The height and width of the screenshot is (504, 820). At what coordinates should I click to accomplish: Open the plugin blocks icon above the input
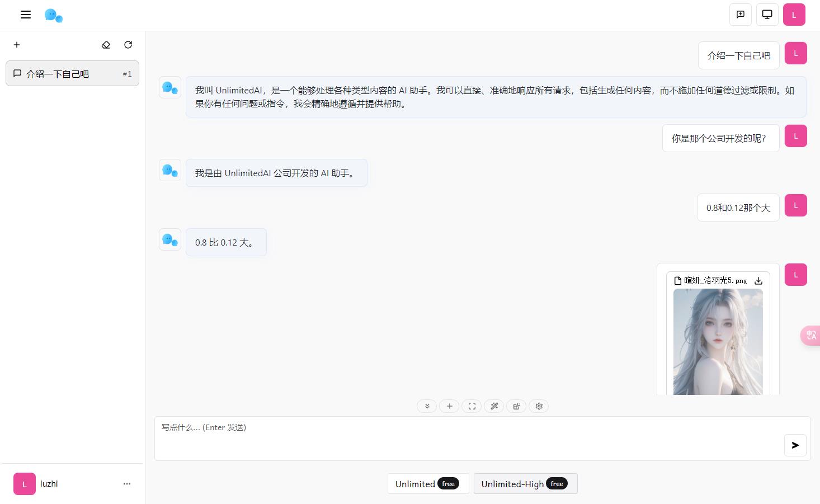click(x=516, y=406)
